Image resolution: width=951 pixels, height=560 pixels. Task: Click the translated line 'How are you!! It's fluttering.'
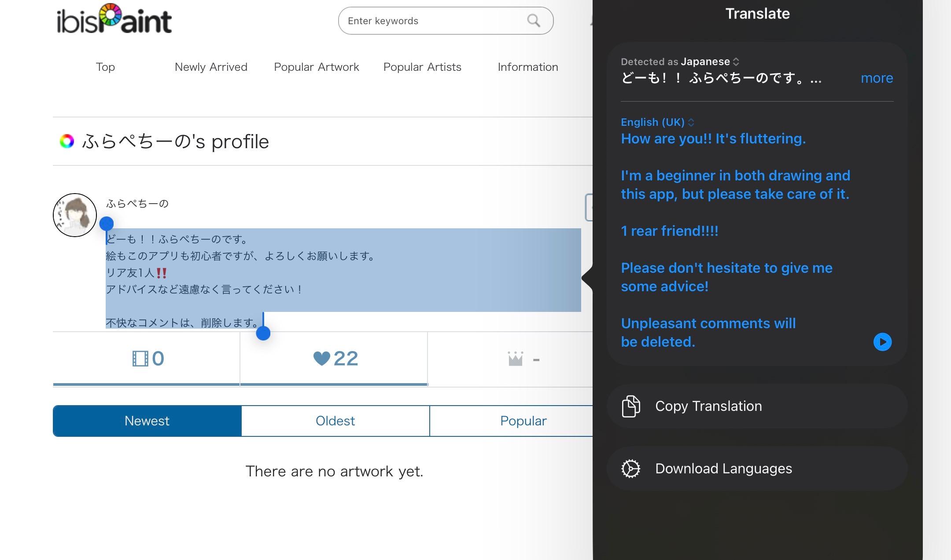(x=713, y=139)
